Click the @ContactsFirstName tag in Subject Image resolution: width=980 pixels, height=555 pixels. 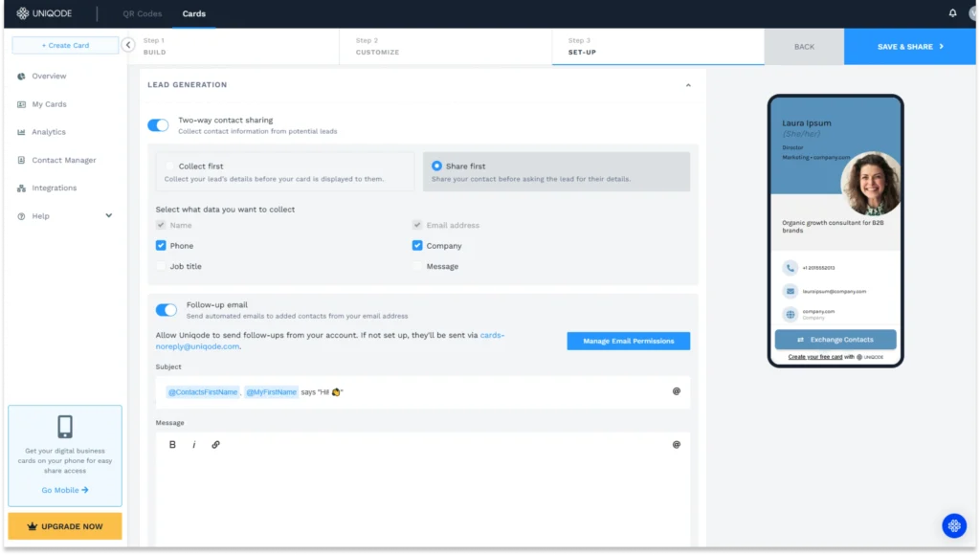[203, 392]
